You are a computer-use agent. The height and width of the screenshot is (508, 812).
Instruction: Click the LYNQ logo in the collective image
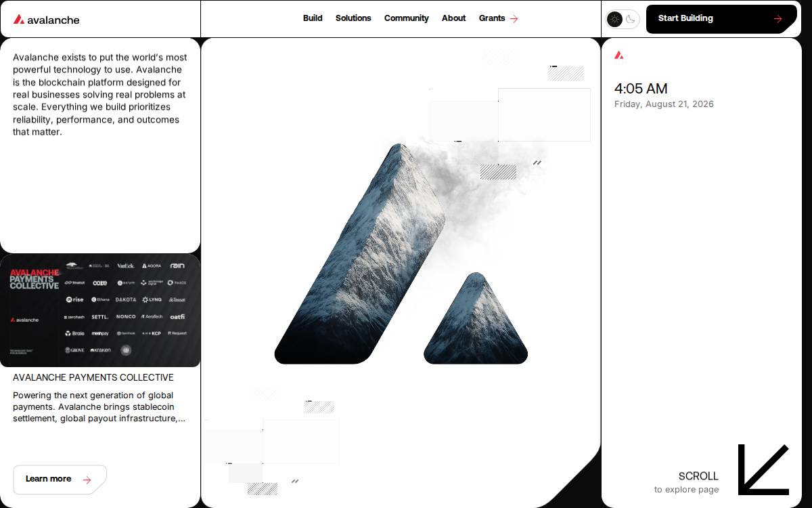[x=152, y=299]
